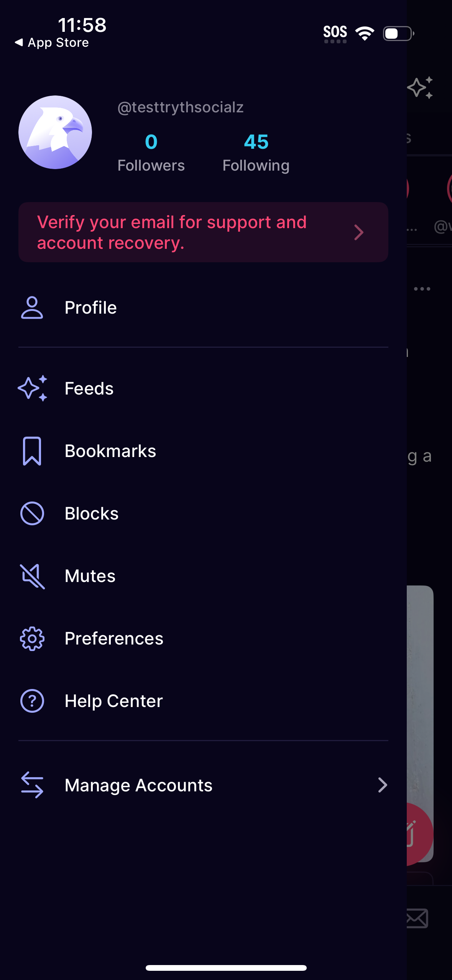Open the Preferences gear icon
This screenshot has width=452, height=980.
click(32, 638)
